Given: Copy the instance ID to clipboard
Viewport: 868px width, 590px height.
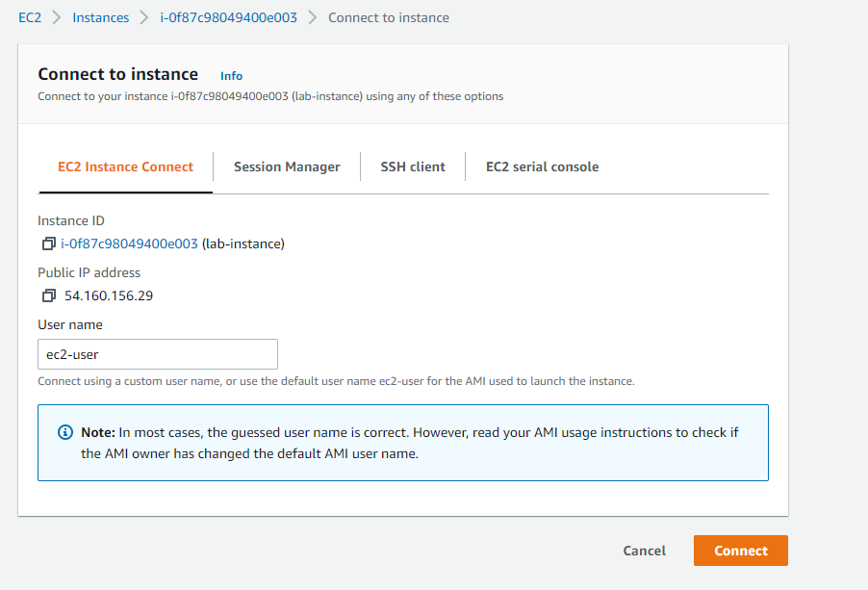Looking at the screenshot, I should pyautogui.click(x=48, y=244).
